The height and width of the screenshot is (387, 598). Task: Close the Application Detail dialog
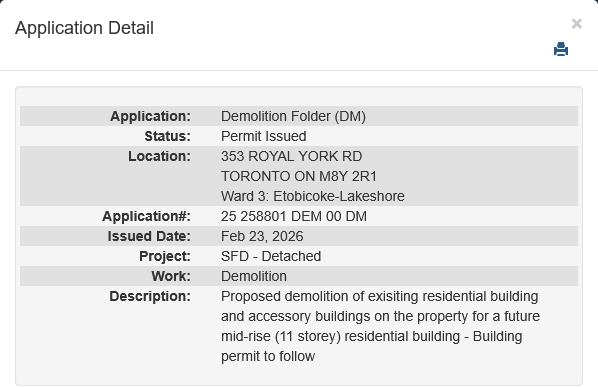coord(577,24)
